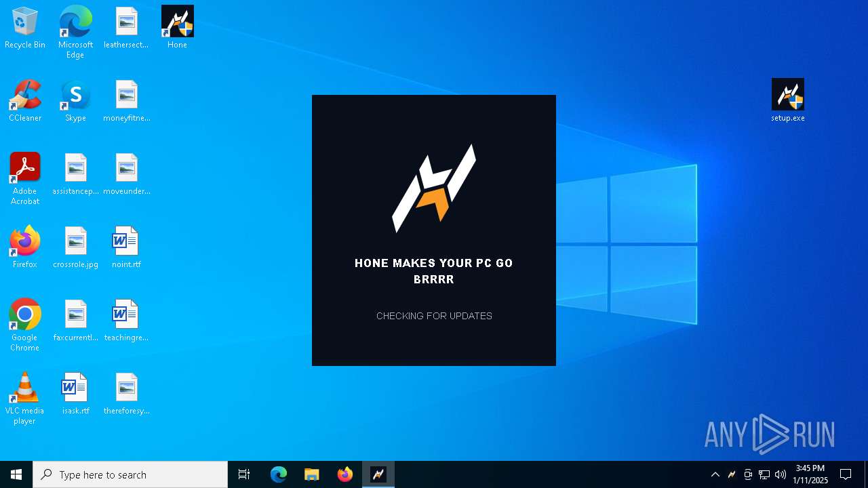Select the Google Chrome desktop shortcut
The height and width of the screenshot is (488, 868).
point(25,325)
